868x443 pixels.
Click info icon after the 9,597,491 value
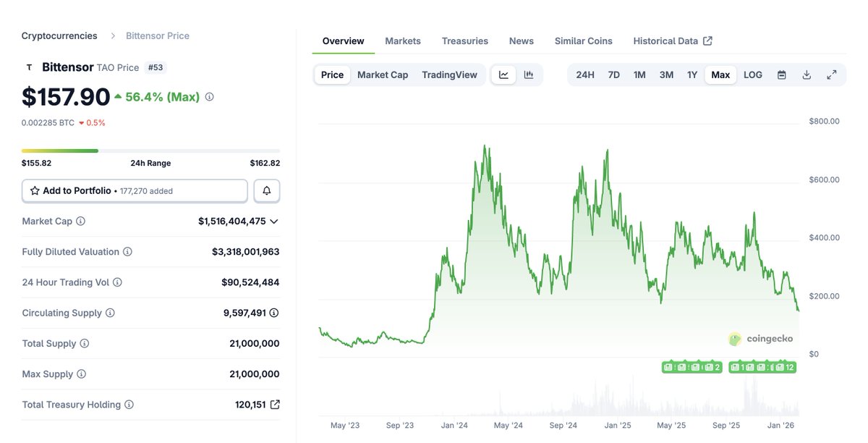point(274,313)
